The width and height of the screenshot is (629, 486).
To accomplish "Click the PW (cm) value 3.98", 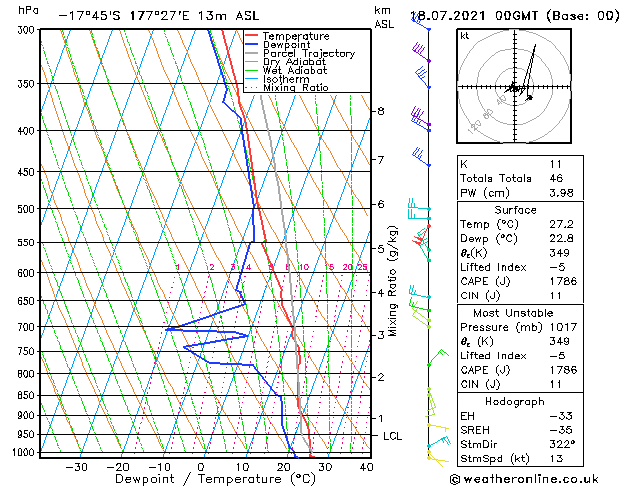I will click(562, 193).
